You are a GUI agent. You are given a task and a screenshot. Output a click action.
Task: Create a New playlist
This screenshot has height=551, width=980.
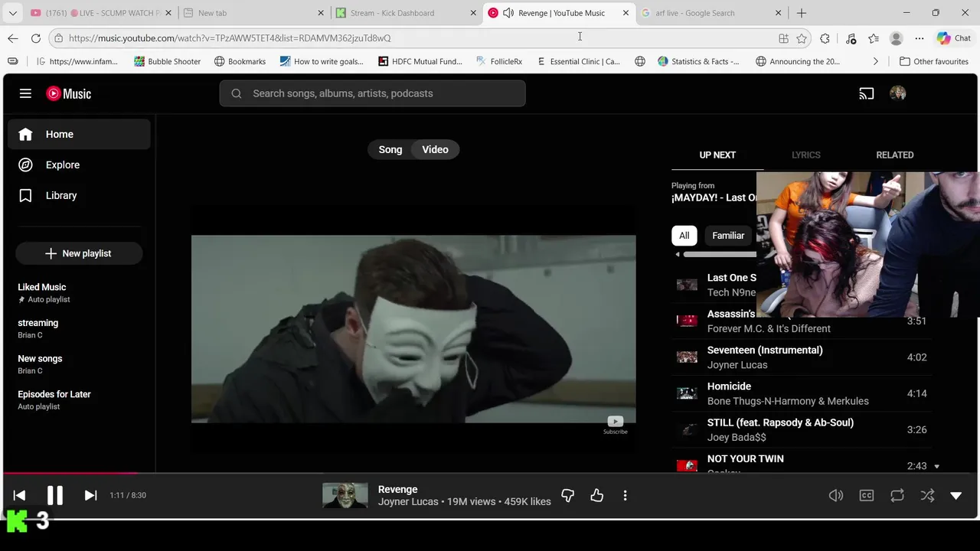pos(79,253)
